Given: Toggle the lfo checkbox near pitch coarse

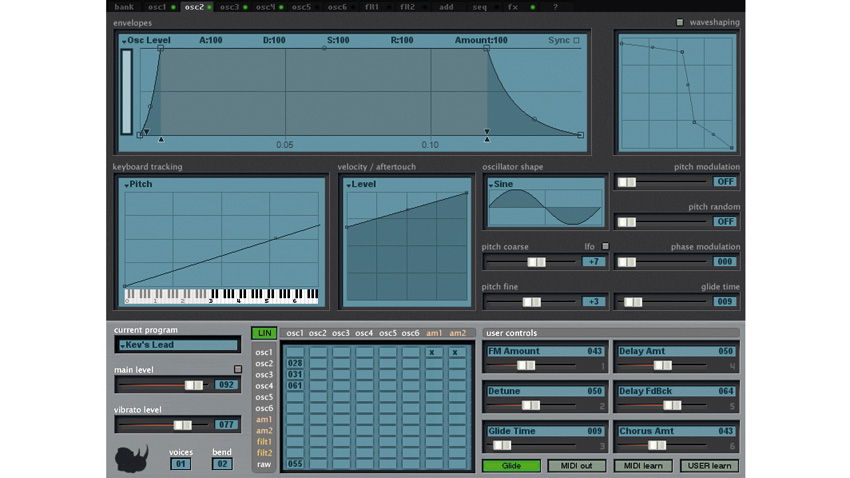Looking at the screenshot, I should click(606, 246).
